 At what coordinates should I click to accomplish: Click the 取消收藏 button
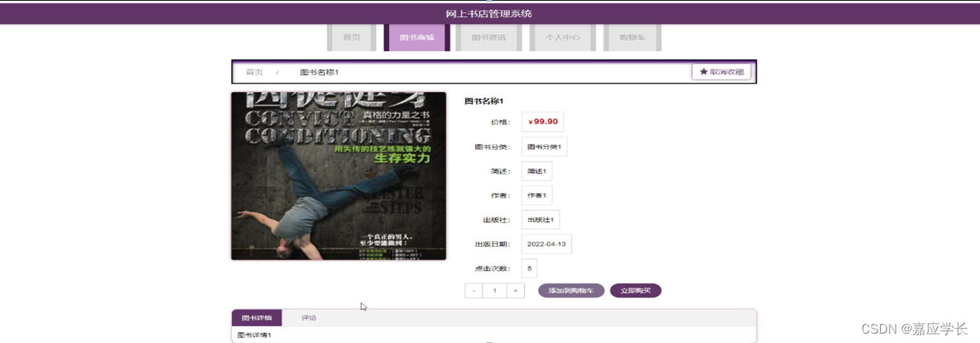pyautogui.click(x=722, y=72)
